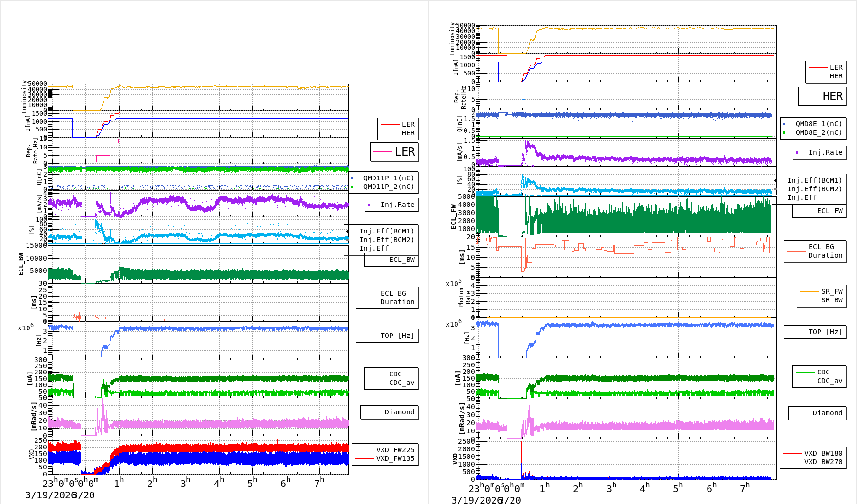Select the QMD11P_1(nC) legend entry
The width and height of the screenshot is (857, 504).
(388, 178)
